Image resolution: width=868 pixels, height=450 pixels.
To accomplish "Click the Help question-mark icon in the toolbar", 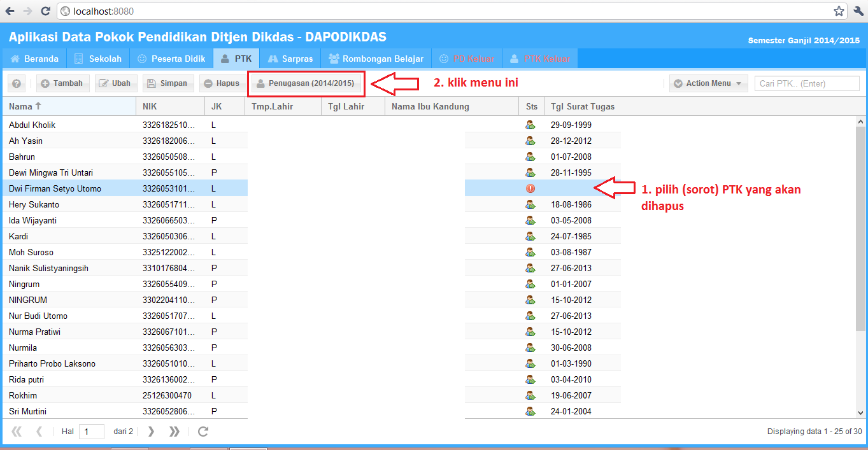I will (x=17, y=83).
